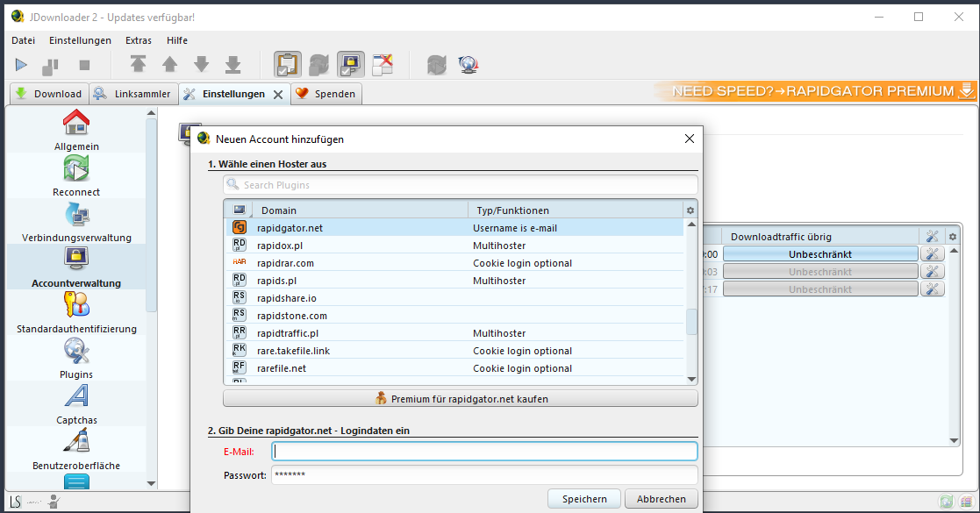Viewport: 980px width, 513px height.
Task: Select rapidtraffic.pl hoster row
Action: tap(454, 332)
